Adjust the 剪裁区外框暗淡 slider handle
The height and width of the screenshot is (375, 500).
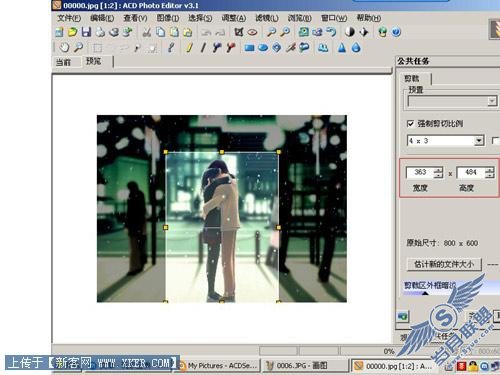pyautogui.click(x=425, y=294)
